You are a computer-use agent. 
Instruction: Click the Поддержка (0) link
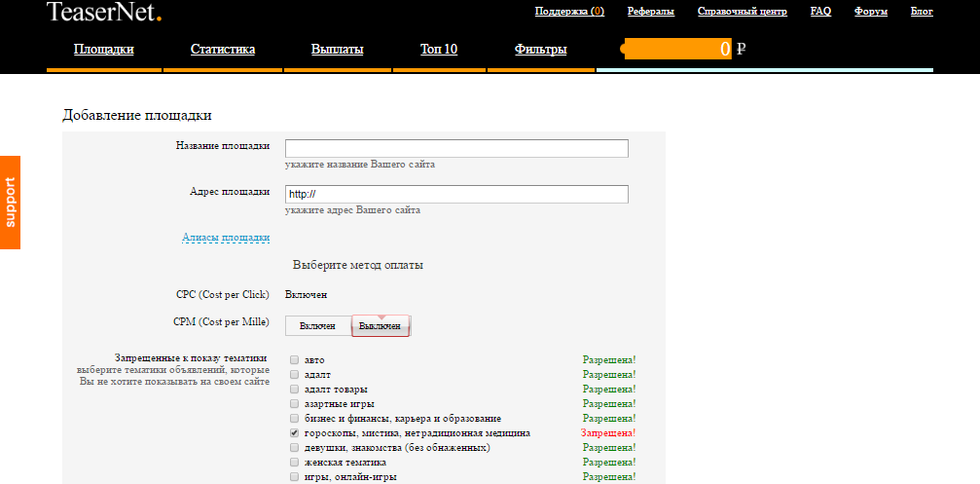tap(569, 12)
